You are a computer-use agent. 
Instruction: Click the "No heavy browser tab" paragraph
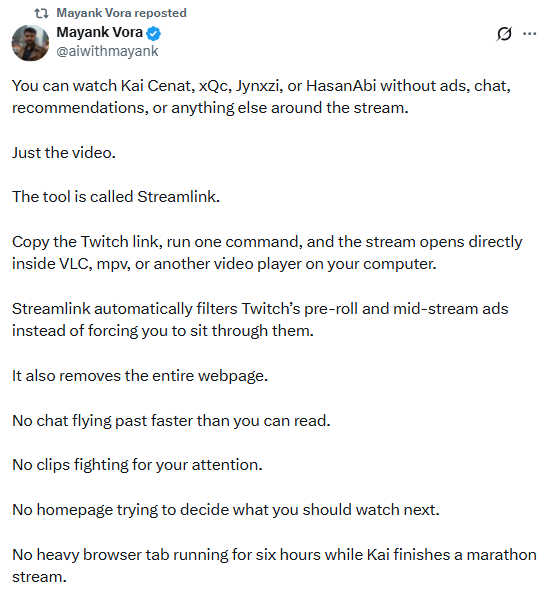274,566
